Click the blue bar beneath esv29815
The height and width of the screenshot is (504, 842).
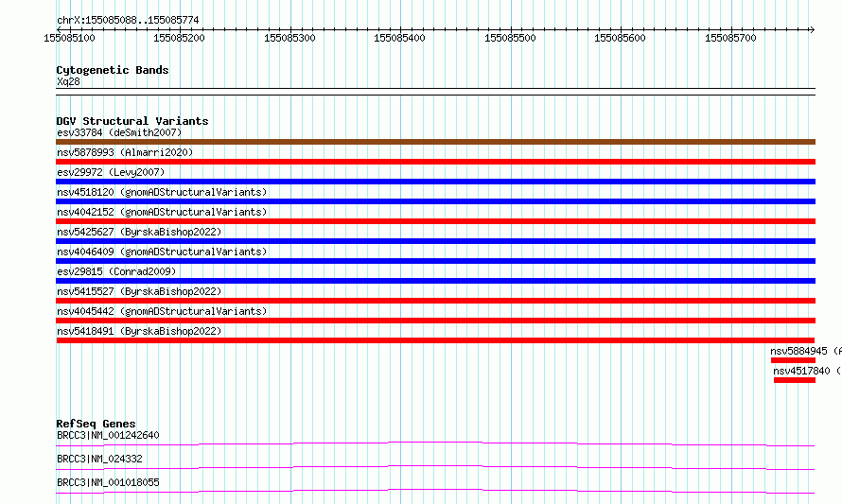tap(435, 281)
